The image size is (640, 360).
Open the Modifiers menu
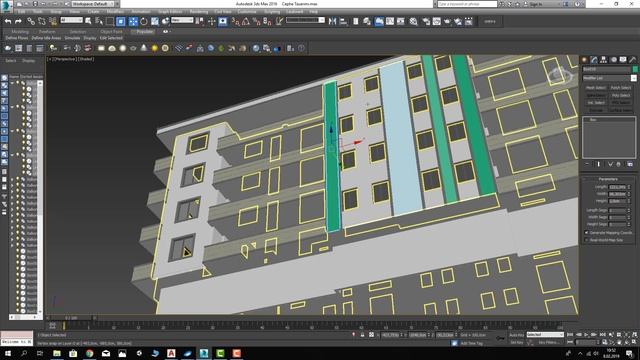(115, 12)
